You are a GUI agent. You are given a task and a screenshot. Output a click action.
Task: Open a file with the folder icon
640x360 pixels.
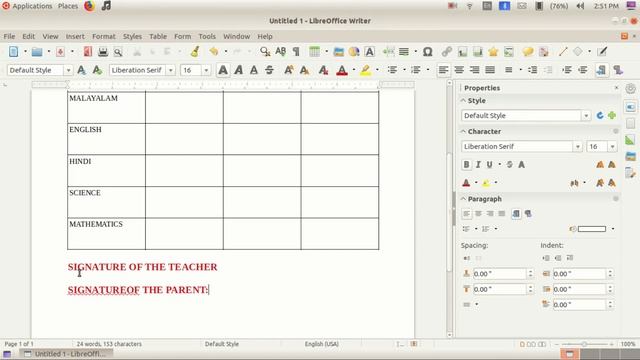click(x=37, y=52)
